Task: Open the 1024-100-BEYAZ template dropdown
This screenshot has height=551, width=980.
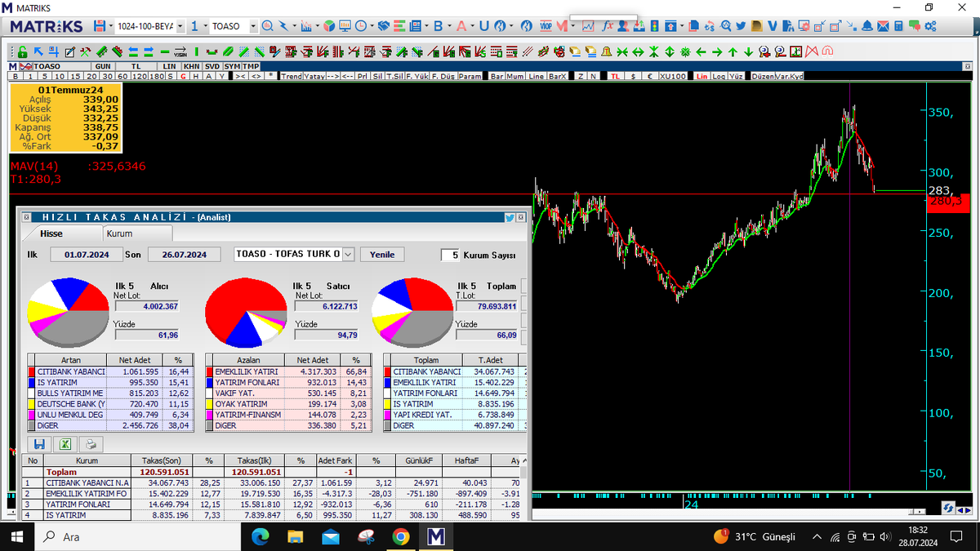Action: (180, 26)
